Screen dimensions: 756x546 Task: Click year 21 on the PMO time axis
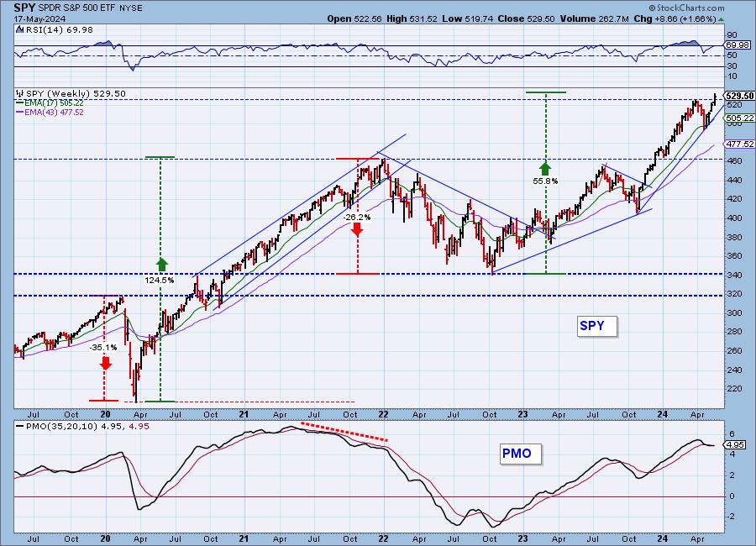(x=244, y=538)
